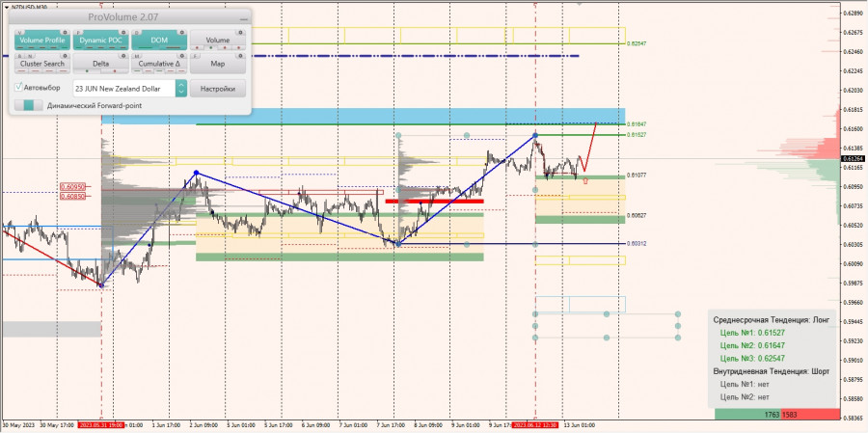868x433 pixels.
Task: Click the contract selector up-down arrows
Action: (x=180, y=88)
